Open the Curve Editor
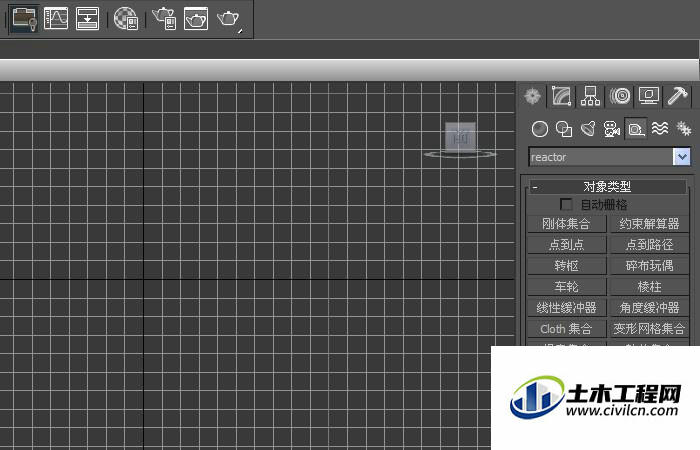Screen dimensions: 700x450 point(56,19)
